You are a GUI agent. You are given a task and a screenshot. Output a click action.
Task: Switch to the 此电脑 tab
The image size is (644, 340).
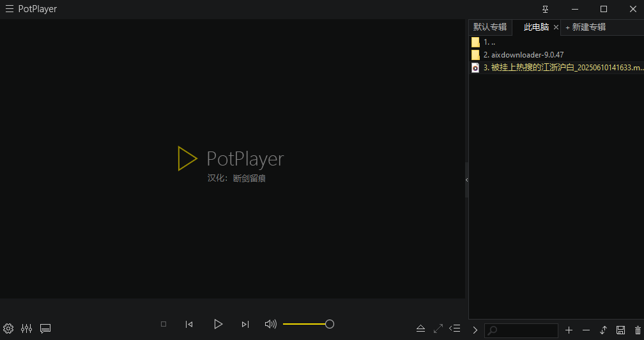pos(537,27)
